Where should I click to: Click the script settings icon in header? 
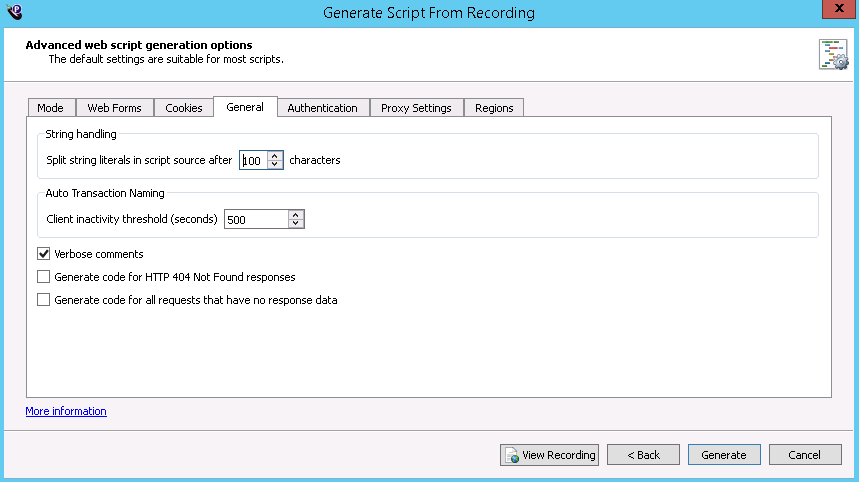pos(832,55)
